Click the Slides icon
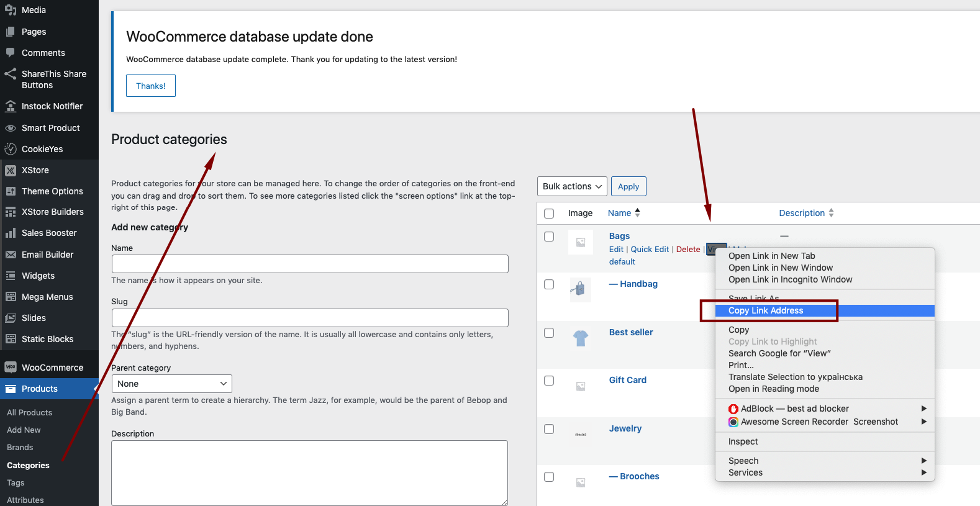The image size is (980, 506). 11,318
